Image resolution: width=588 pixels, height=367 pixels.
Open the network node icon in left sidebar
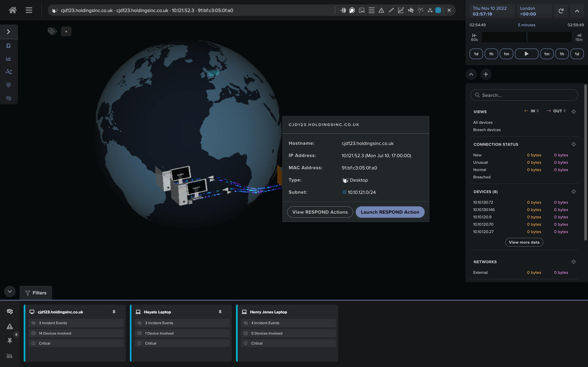[9, 72]
